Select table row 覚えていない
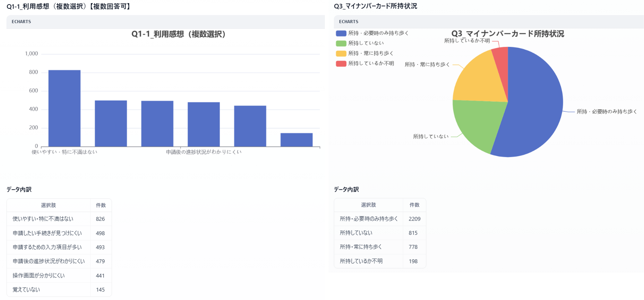The image size is (644, 300). pyautogui.click(x=59, y=289)
